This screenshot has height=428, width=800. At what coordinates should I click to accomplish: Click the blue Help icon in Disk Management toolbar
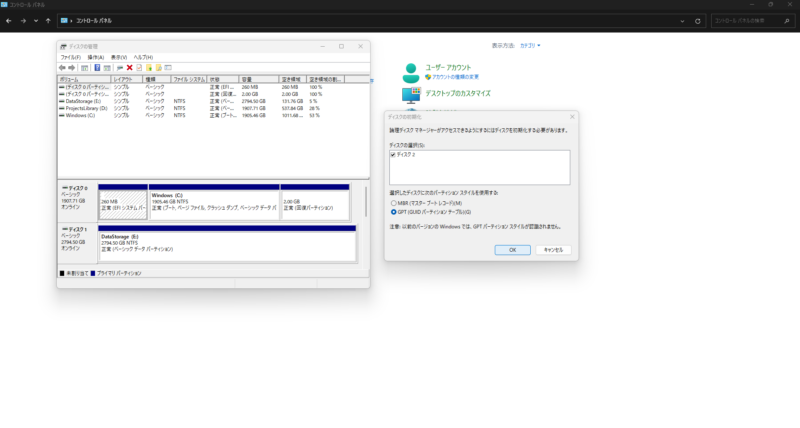click(x=96, y=68)
